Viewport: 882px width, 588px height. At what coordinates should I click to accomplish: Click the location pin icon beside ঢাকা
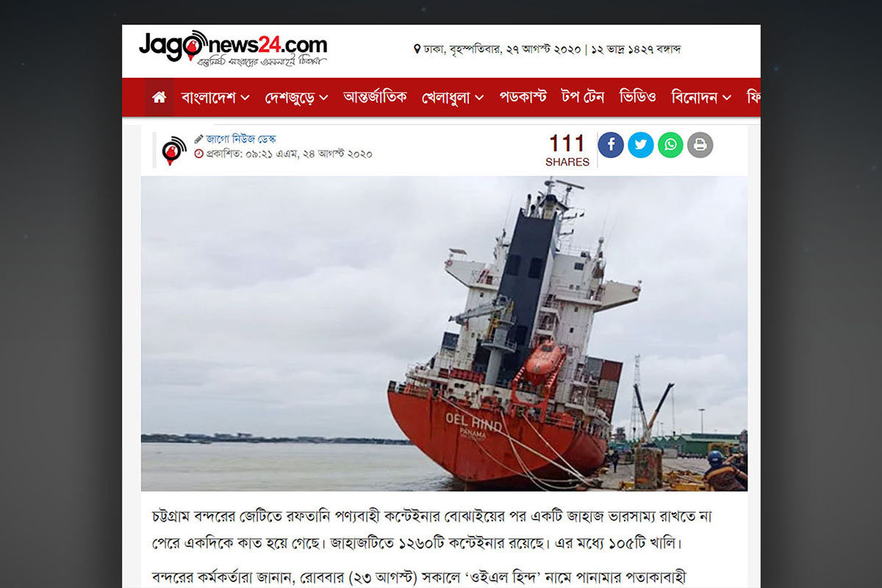point(417,50)
